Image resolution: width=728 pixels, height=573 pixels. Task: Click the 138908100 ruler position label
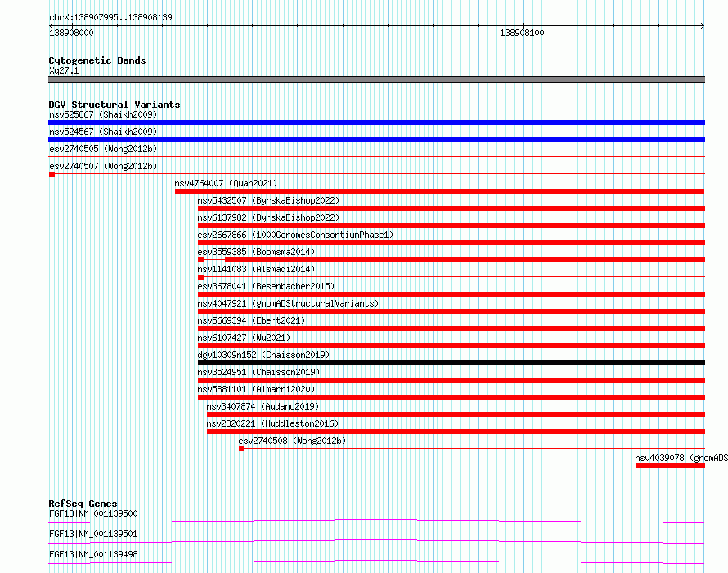[522, 33]
